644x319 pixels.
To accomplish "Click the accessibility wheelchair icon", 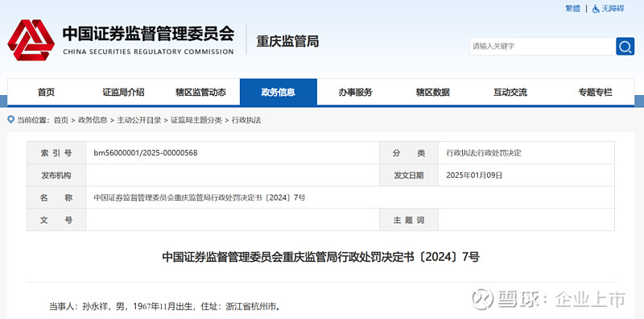I will 596,9.
